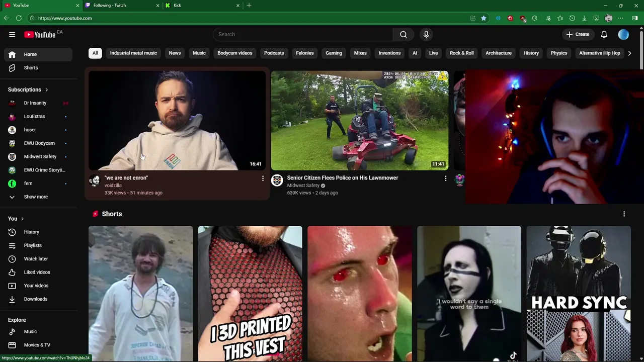This screenshot has width=644, height=362.
Task: Click the address bar URL
Action: tap(65, 18)
